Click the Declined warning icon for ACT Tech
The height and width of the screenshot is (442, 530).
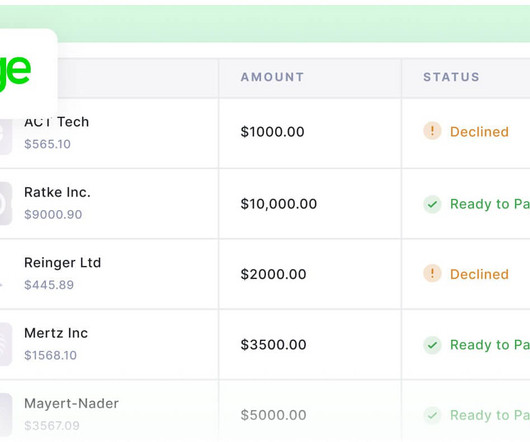point(432,131)
